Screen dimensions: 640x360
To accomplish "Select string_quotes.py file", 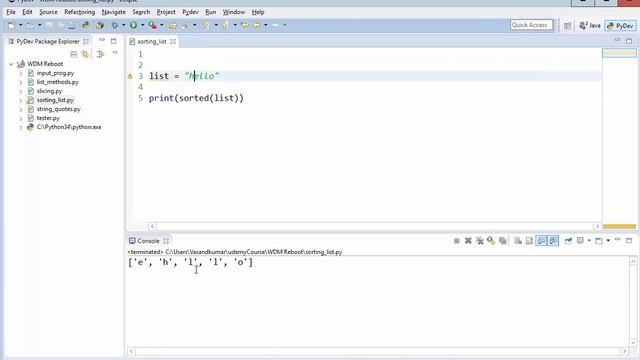I will pyautogui.click(x=58, y=109).
